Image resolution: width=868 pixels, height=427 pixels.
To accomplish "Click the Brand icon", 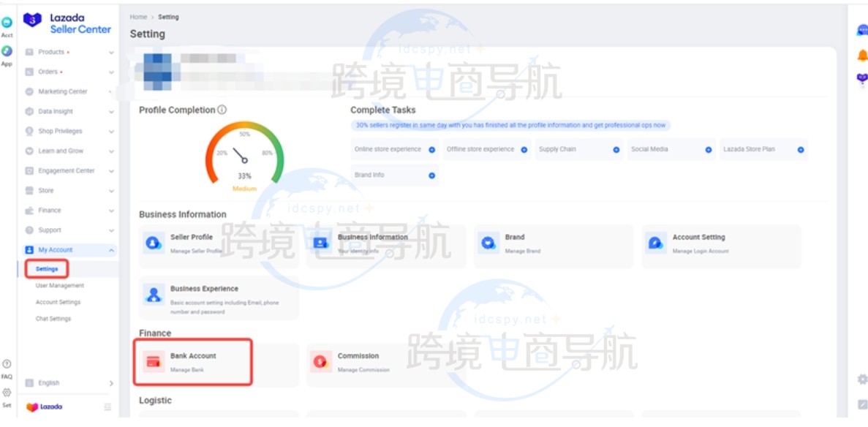I will [x=488, y=243].
